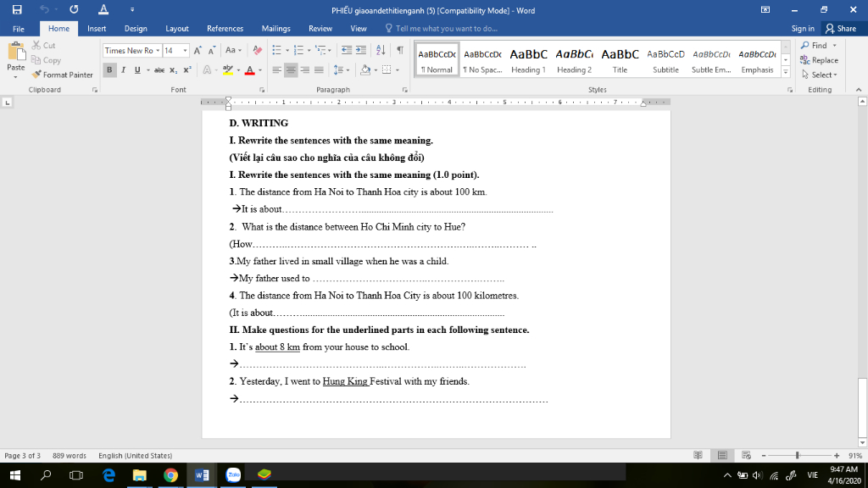868x488 pixels.
Task: Open the font size dropdown
Action: tap(185, 50)
